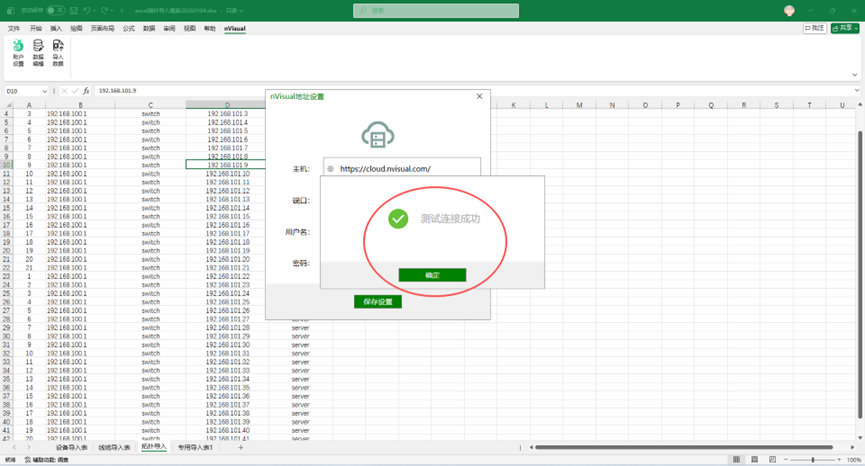Screen dimensions: 865x466
Task: Click the 批注 comments button
Action: [814, 29]
